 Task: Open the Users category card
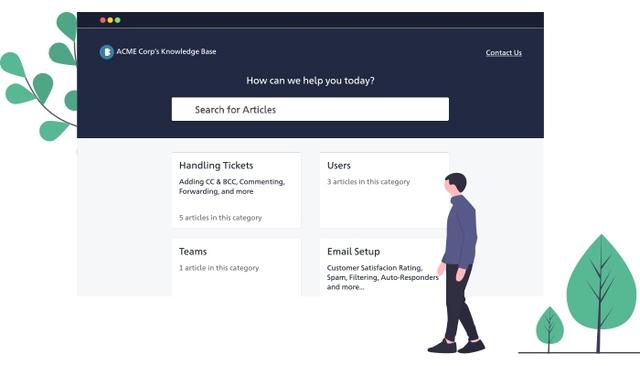[x=384, y=190]
